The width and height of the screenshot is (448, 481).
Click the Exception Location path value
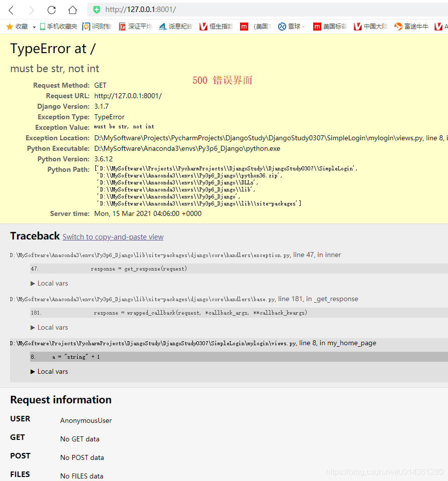pos(271,138)
